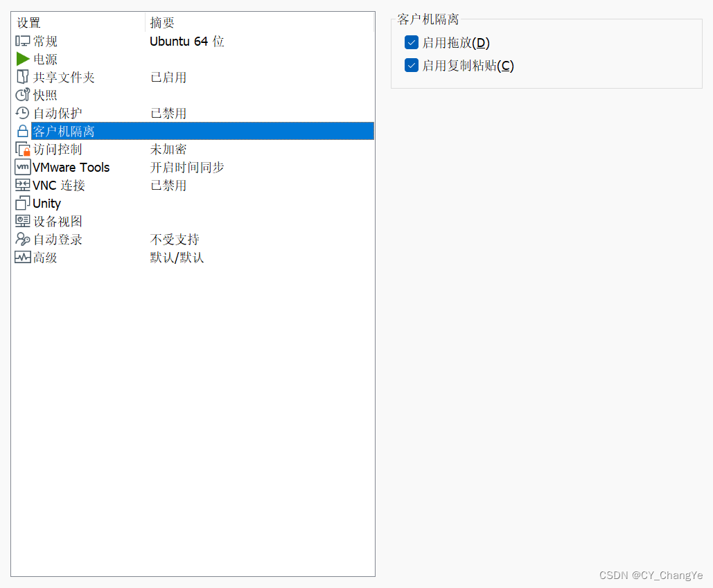
Task: Click the Unity windows icon
Action: coord(22,203)
